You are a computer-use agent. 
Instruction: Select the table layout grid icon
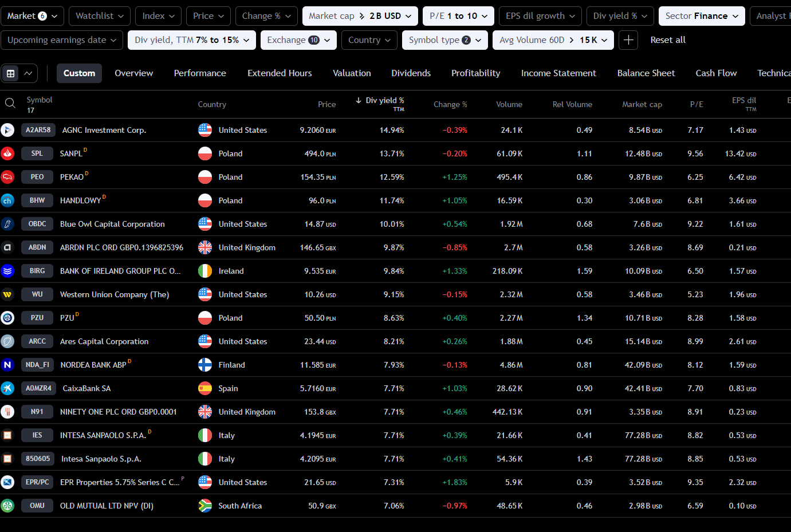[x=10, y=73]
